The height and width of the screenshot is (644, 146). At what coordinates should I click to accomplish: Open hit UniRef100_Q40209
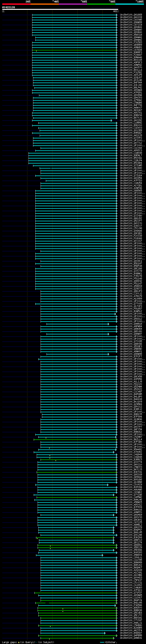[x=131, y=17]
